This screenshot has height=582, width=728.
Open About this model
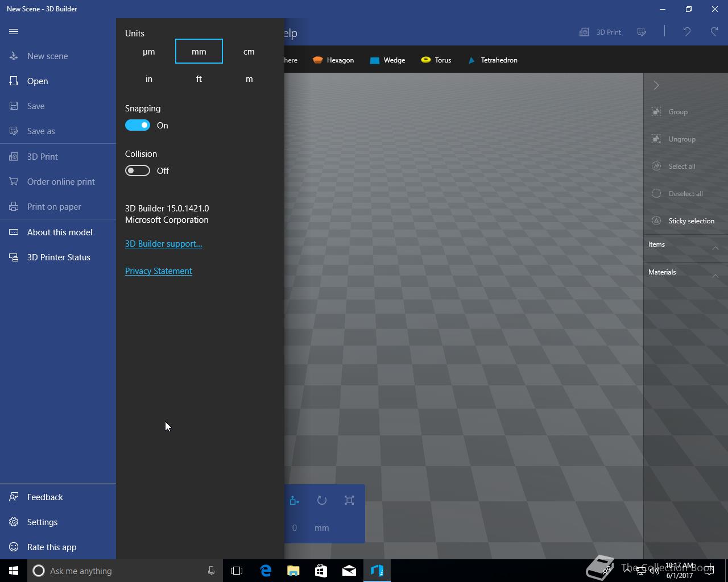(x=58, y=232)
